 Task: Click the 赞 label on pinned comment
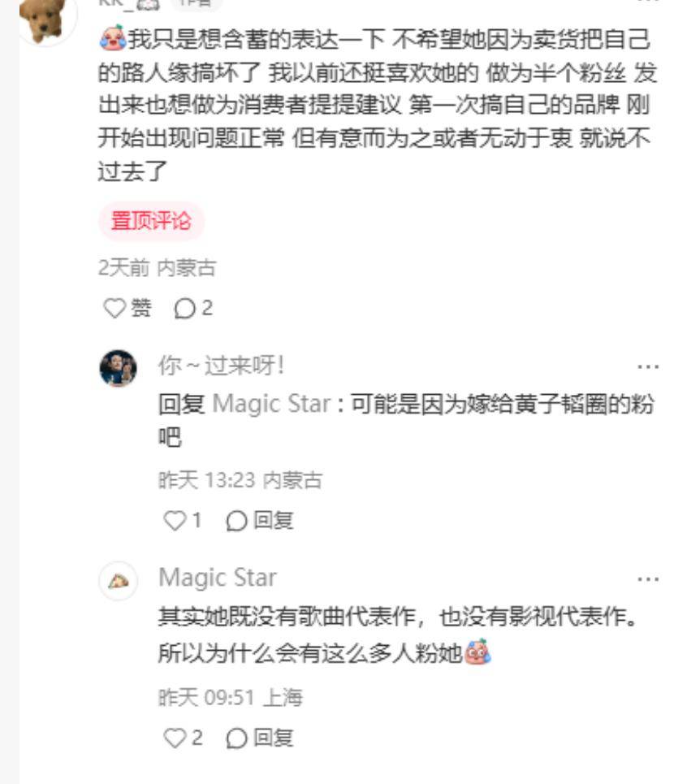tap(141, 308)
